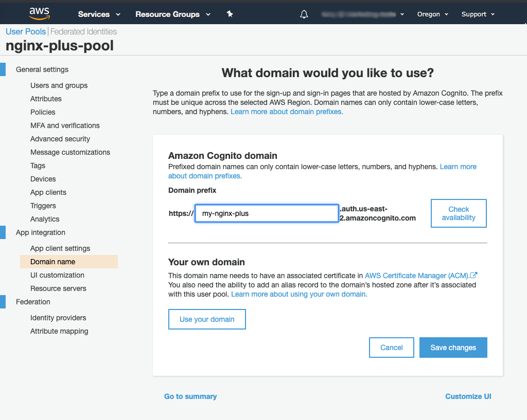Viewport: 527px width, 420px height.
Task: Follow the Go to summary link
Action: (190, 396)
